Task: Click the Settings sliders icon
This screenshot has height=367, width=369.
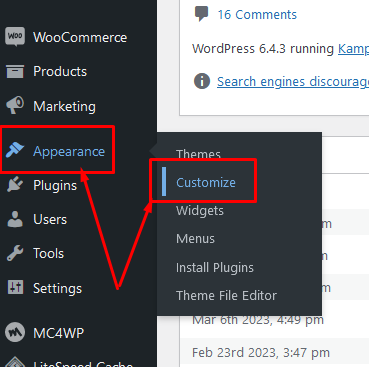Action: click(15, 287)
